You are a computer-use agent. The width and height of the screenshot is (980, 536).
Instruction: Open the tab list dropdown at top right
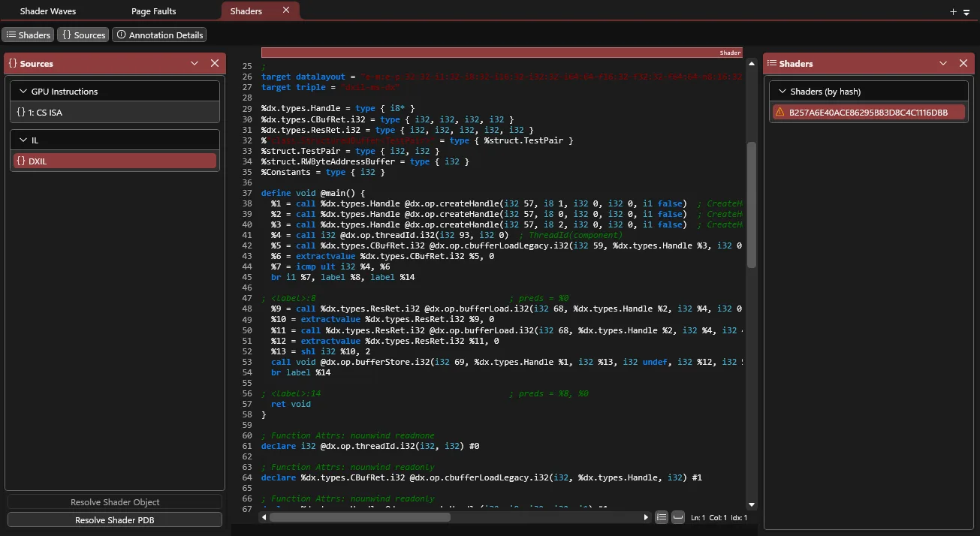tap(966, 12)
